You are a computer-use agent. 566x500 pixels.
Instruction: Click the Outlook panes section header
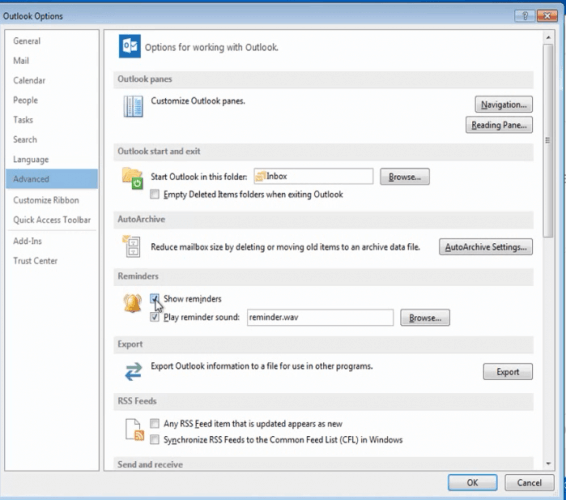click(323, 79)
